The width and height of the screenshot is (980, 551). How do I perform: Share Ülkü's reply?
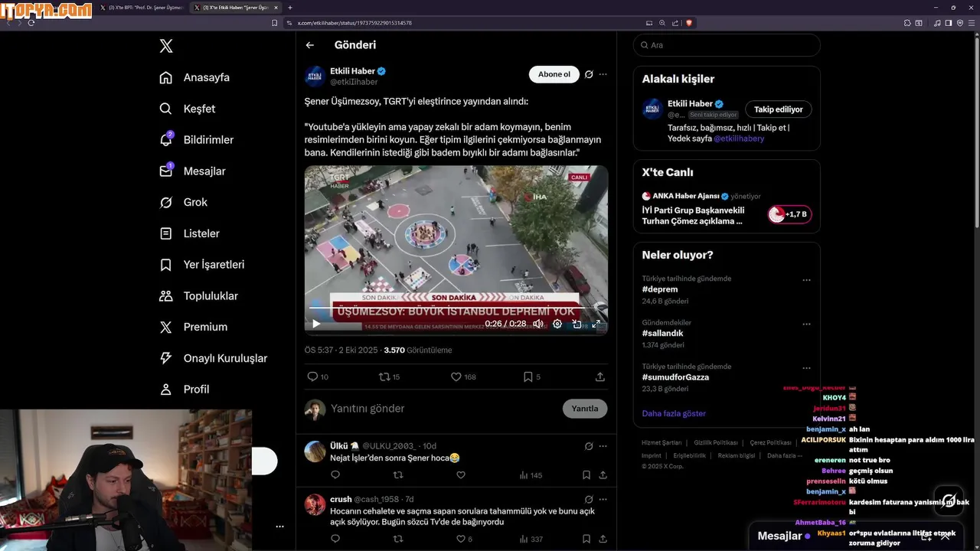coord(603,475)
